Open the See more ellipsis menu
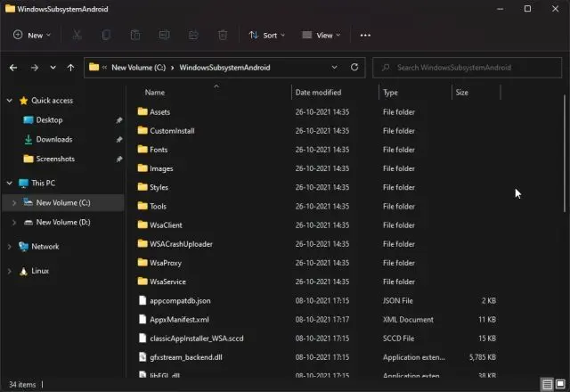Image resolution: width=570 pixels, height=392 pixels. point(365,36)
